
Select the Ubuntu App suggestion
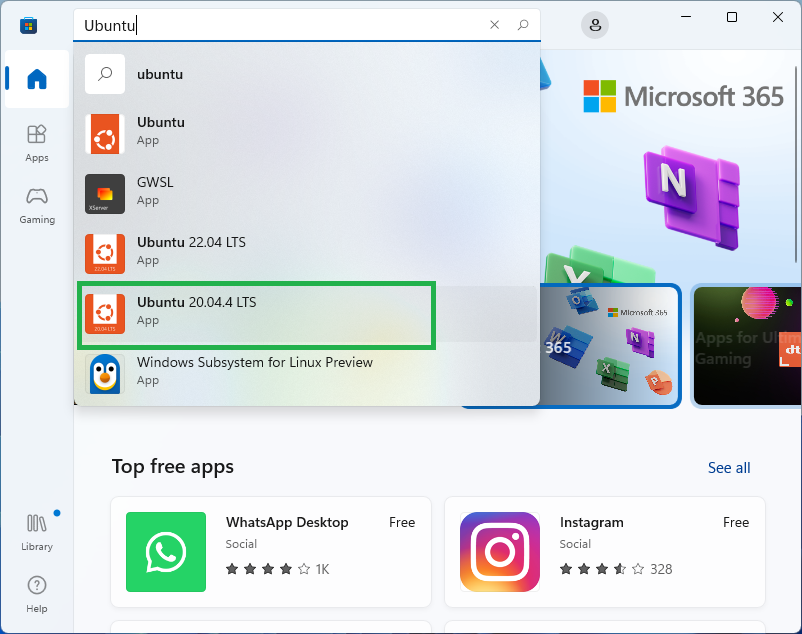(x=307, y=133)
